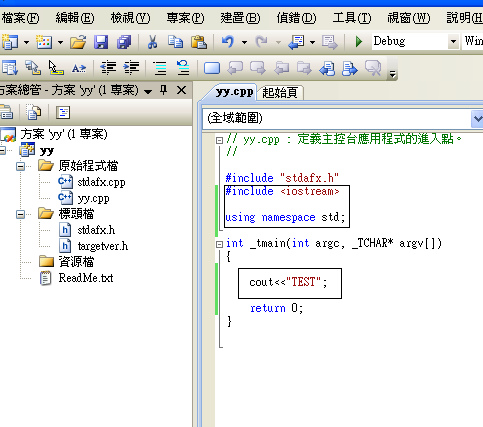Viewport: 483px width, 427px height.
Task: Start debugging with the green play icon
Action: pos(359,42)
